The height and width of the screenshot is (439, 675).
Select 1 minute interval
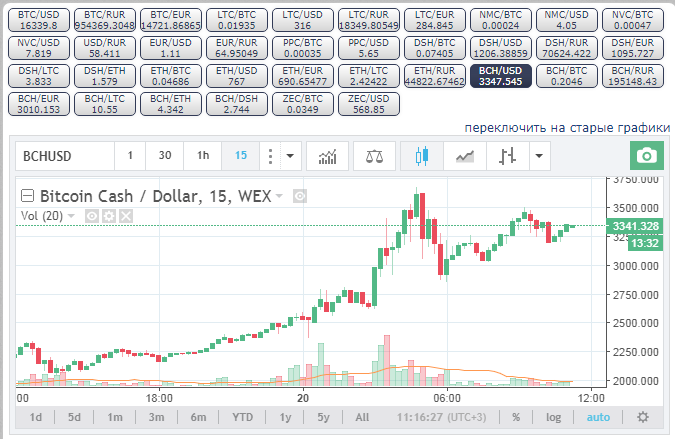130,156
